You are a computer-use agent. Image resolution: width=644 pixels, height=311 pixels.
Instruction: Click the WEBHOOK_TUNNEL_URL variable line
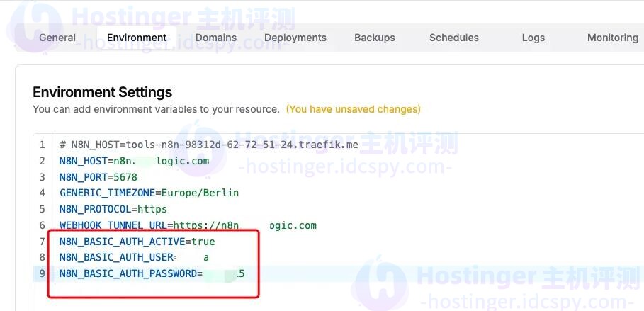(188, 225)
